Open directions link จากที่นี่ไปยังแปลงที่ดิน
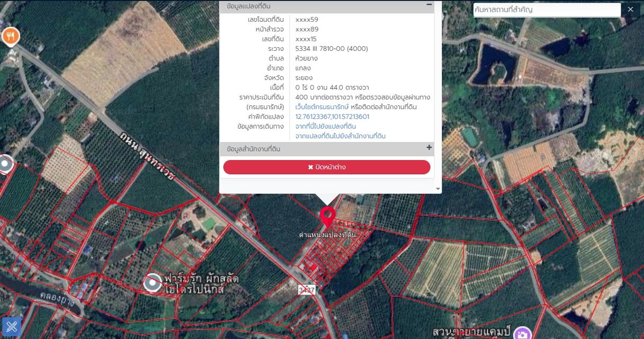 click(x=325, y=126)
